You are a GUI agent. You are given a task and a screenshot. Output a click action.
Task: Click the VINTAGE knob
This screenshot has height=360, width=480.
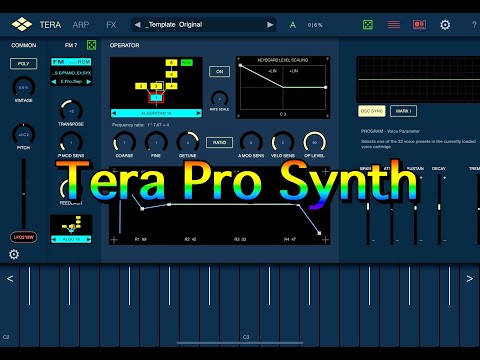pos(23,87)
